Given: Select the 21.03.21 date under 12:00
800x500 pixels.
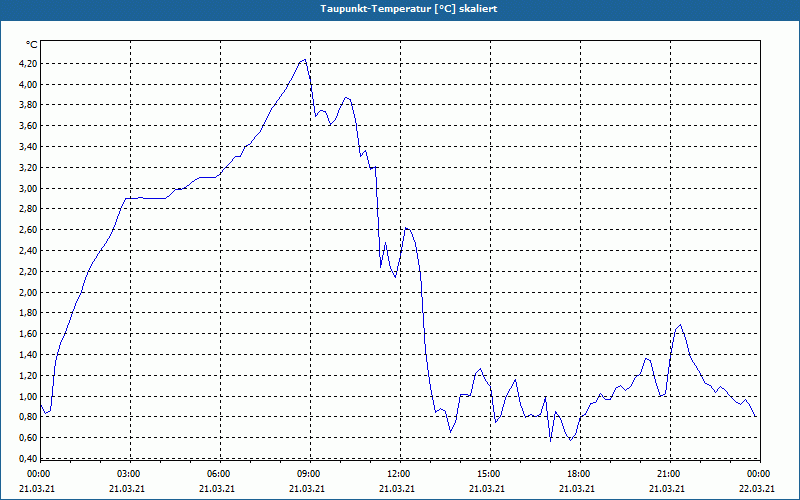Looking at the screenshot, I should (x=398, y=489).
